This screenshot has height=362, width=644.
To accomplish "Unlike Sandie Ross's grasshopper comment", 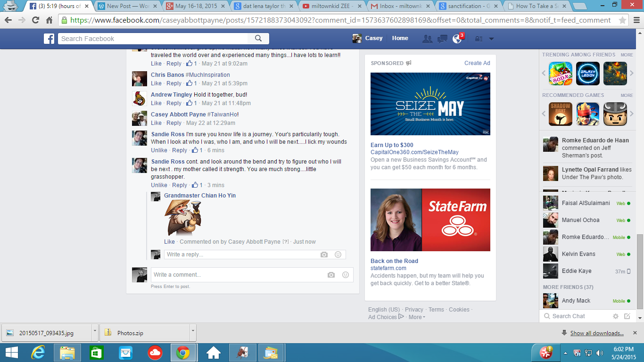I will pyautogui.click(x=159, y=185).
